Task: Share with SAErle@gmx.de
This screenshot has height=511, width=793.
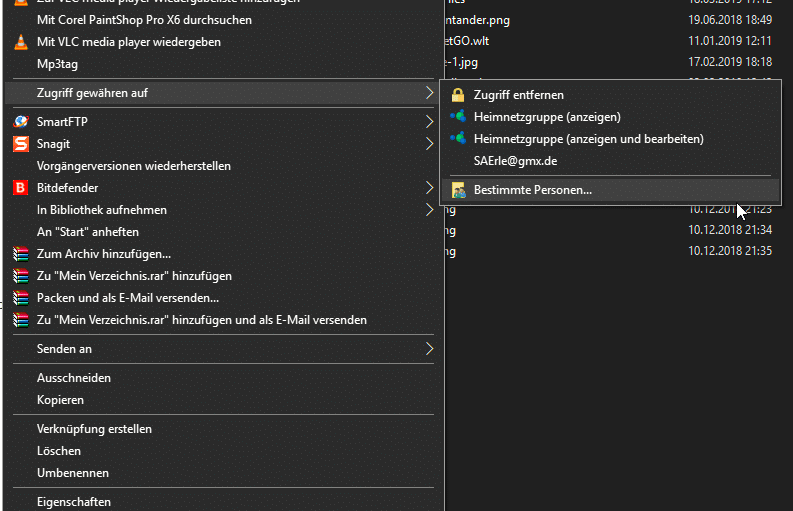Action: (515, 161)
